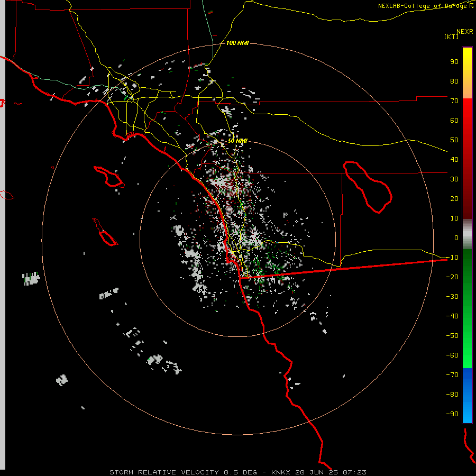Pick the yellow-orange top band of color scale
The image size is (476, 476).
(467, 73)
